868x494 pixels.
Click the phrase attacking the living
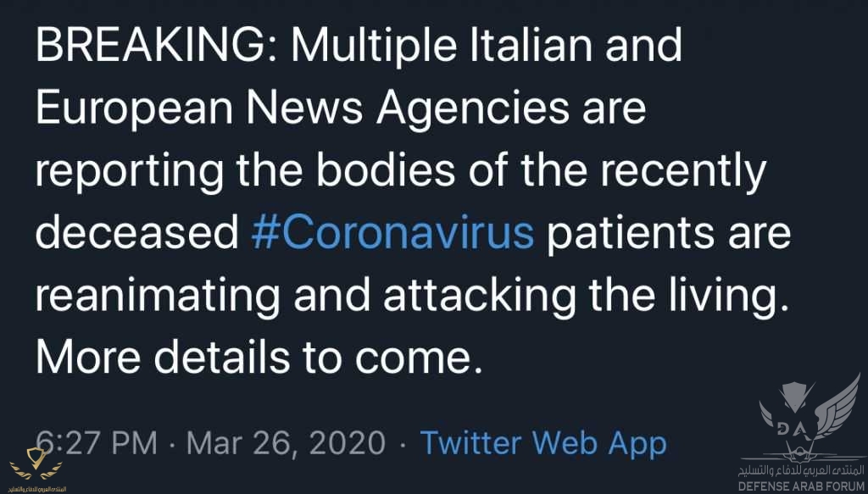[x=586, y=297]
